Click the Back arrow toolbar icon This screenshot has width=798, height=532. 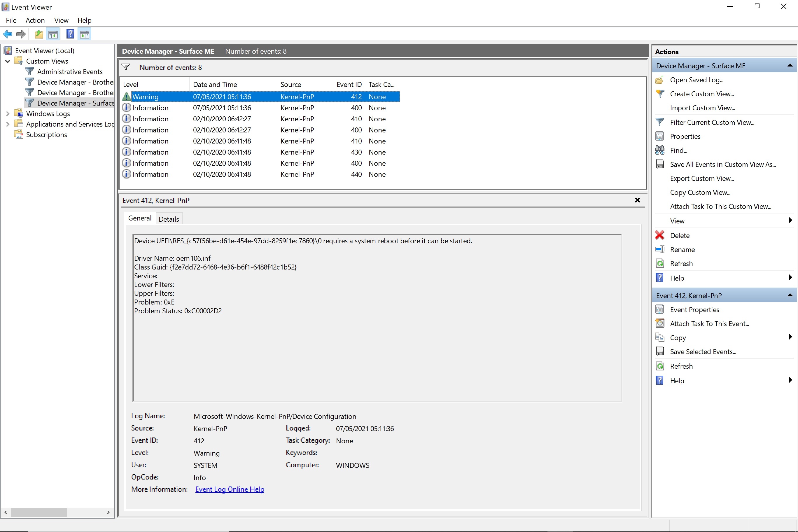tap(8, 34)
